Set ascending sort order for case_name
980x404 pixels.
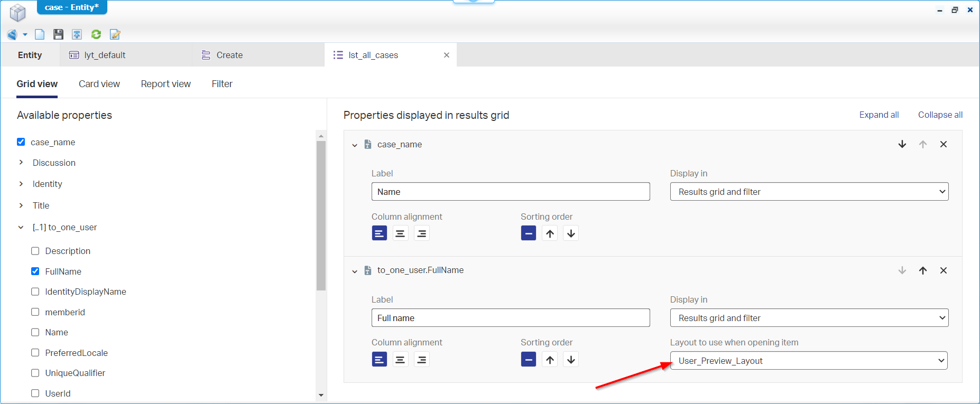pyautogui.click(x=550, y=233)
